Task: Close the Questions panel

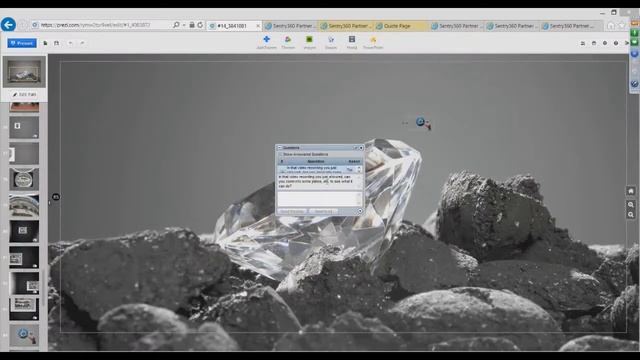Action: pyautogui.click(x=361, y=148)
